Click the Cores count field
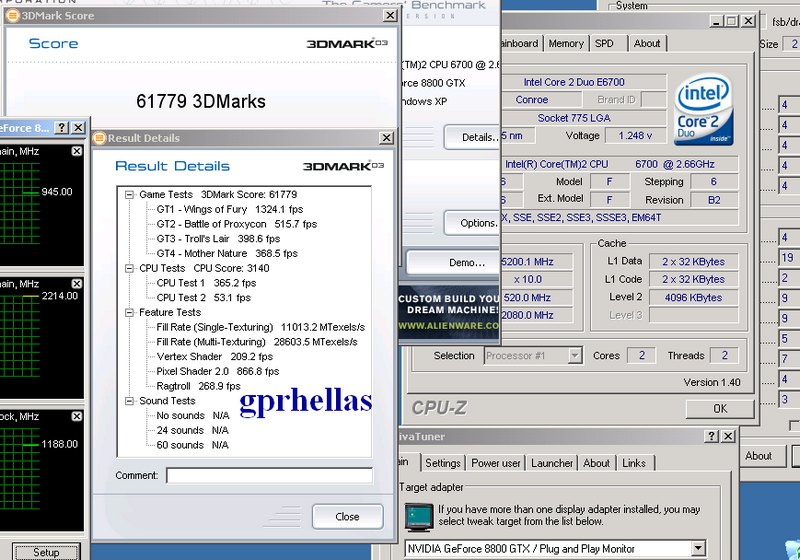 (642, 355)
